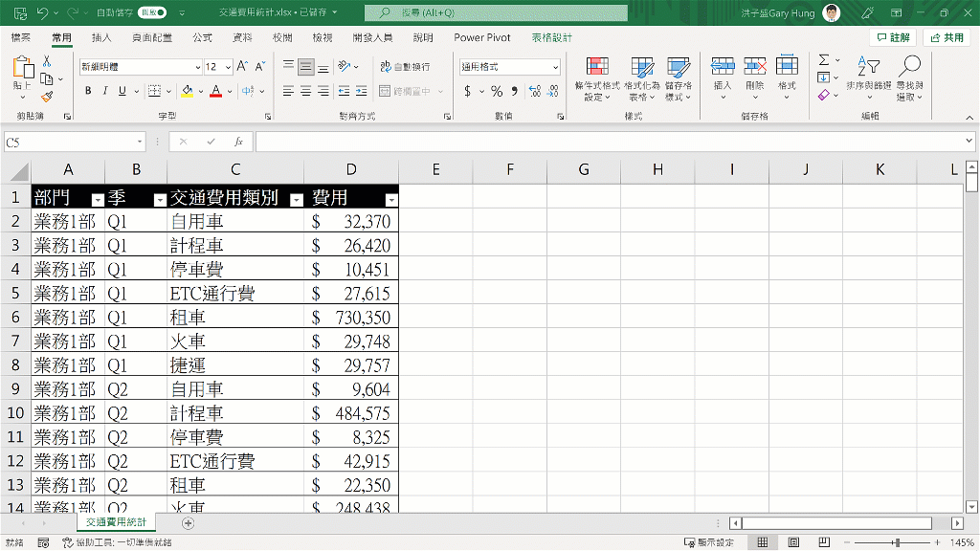Open the 表格設計 (Table Design) tab

(x=552, y=37)
